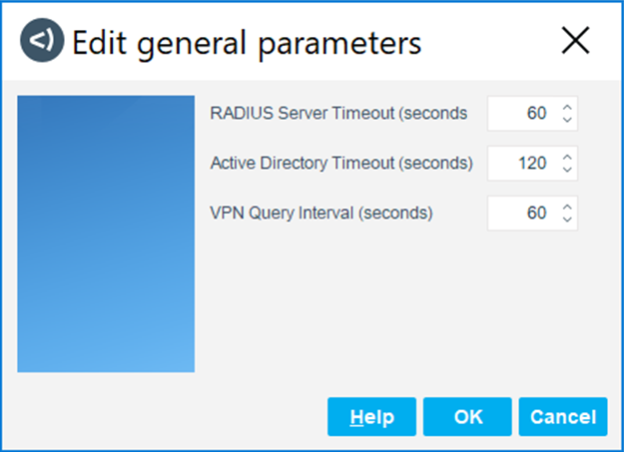Click the "Edit general parameters" title text
The width and height of the screenshot is (624, 452).
pos(247,43)
